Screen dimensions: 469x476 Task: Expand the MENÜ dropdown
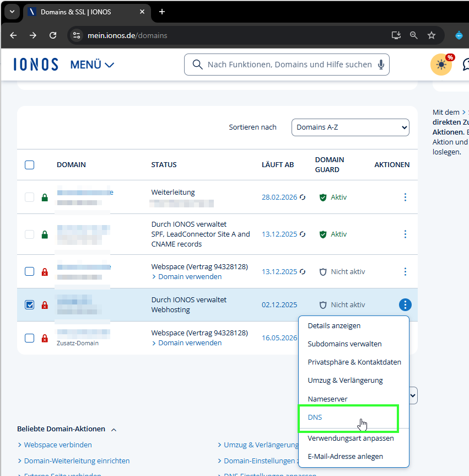coord(92,65)
